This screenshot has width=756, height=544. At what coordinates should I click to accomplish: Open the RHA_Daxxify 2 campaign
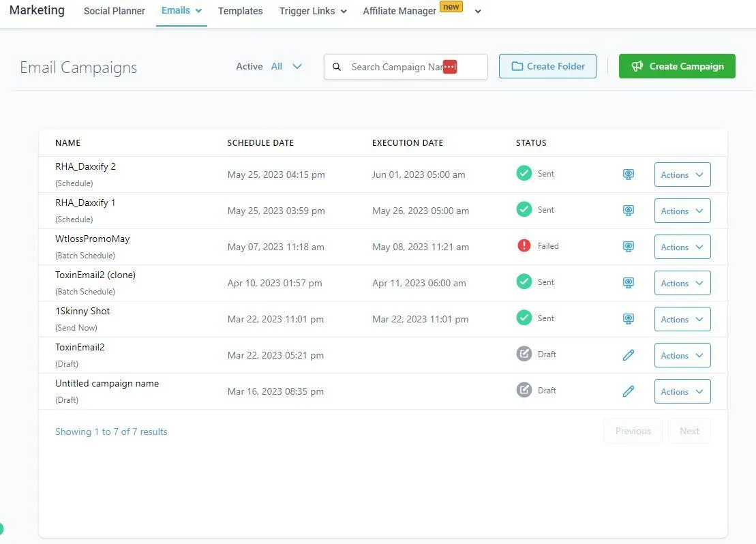85,166
